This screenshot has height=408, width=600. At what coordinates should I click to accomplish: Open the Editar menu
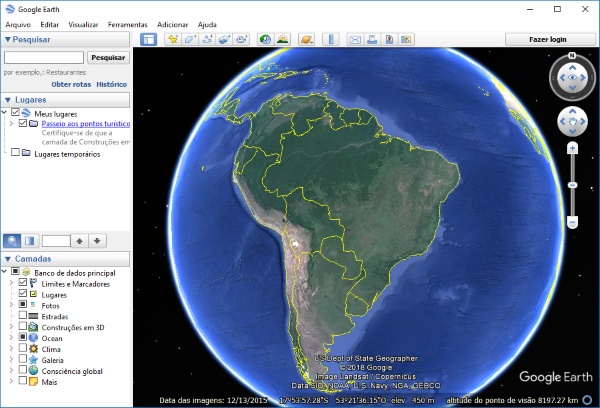[50, 24]
